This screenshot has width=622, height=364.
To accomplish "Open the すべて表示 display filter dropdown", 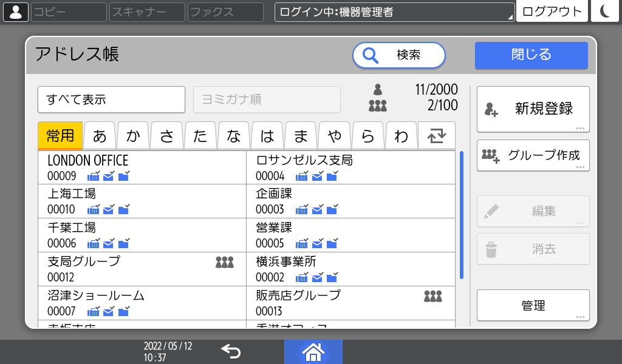I will coord(111,99).
